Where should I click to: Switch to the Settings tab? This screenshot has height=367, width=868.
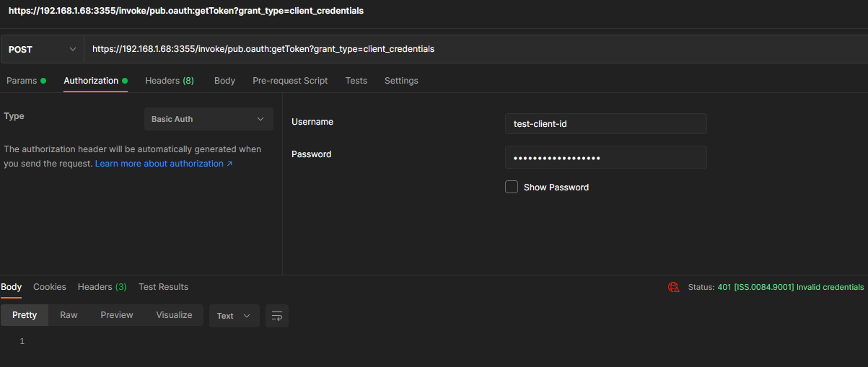(401, 81)
